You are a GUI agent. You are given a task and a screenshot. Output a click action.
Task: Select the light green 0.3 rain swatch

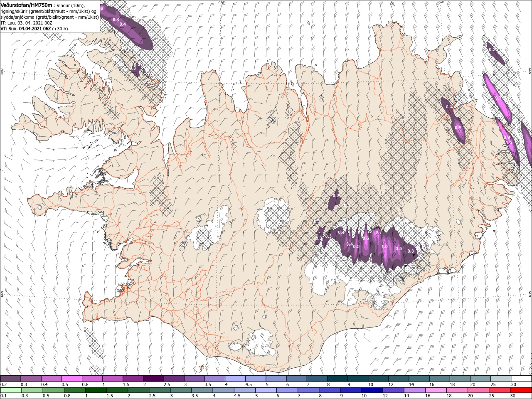[x=32, y=390]
